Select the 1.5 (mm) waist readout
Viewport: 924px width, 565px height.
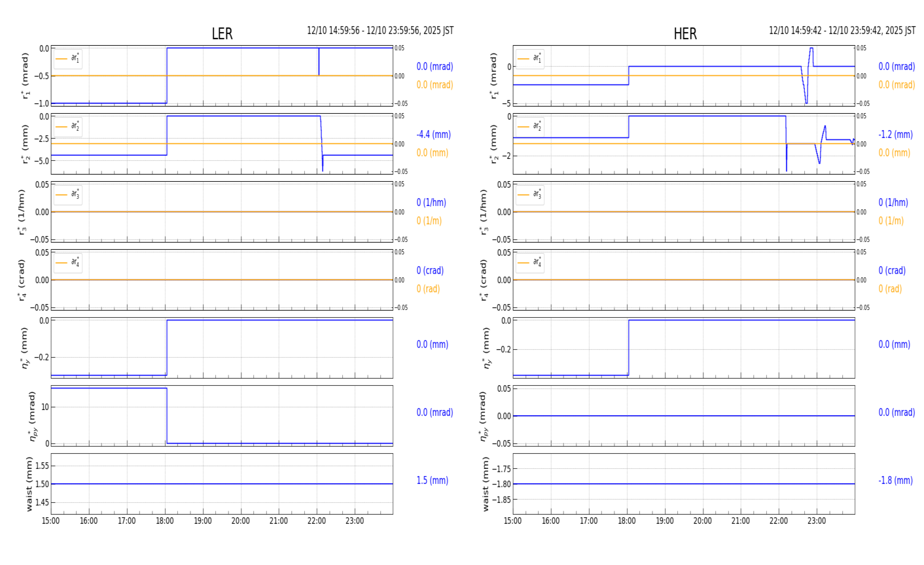433,481
